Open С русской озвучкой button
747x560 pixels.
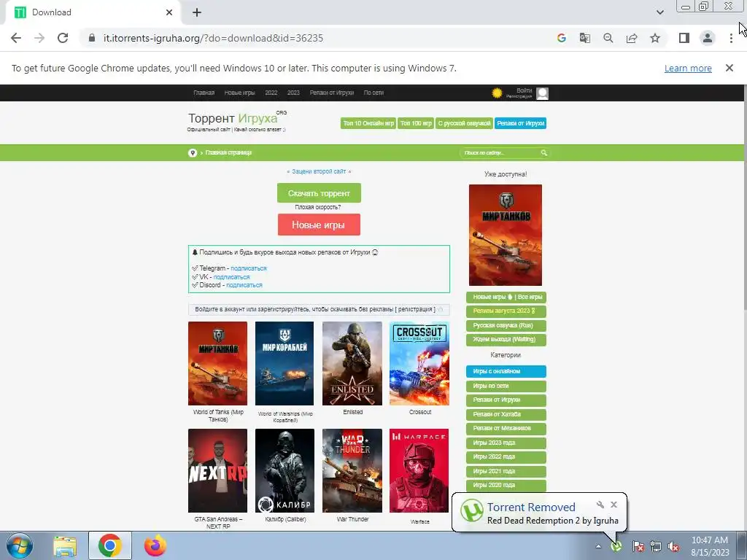click(x=464, y=123)
